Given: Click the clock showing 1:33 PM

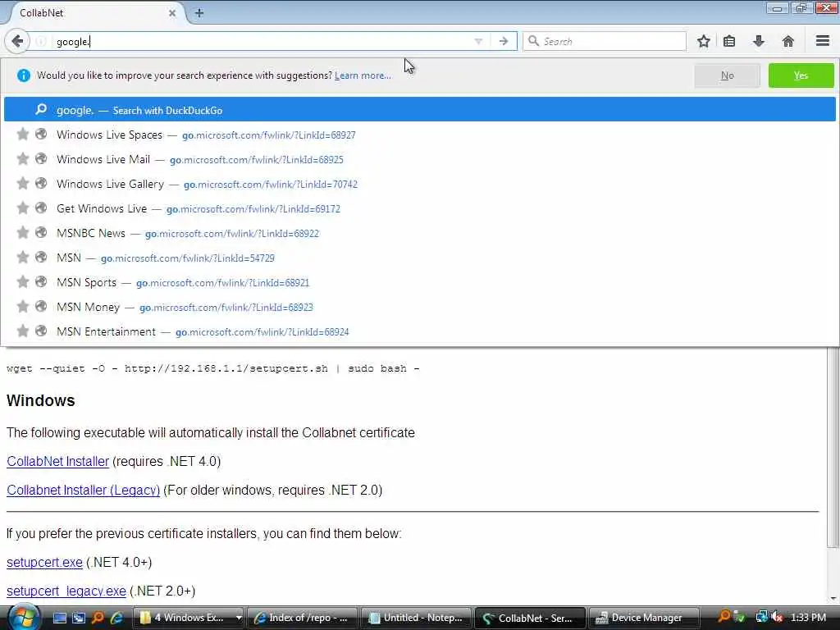Looking at the screenshot, I should pos(808,618).
